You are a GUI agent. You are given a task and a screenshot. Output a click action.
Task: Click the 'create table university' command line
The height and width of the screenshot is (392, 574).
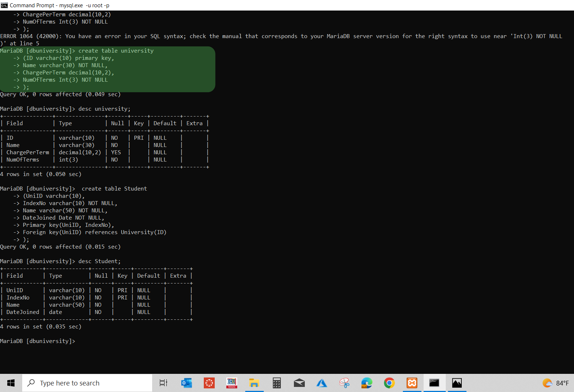[77, 51]
